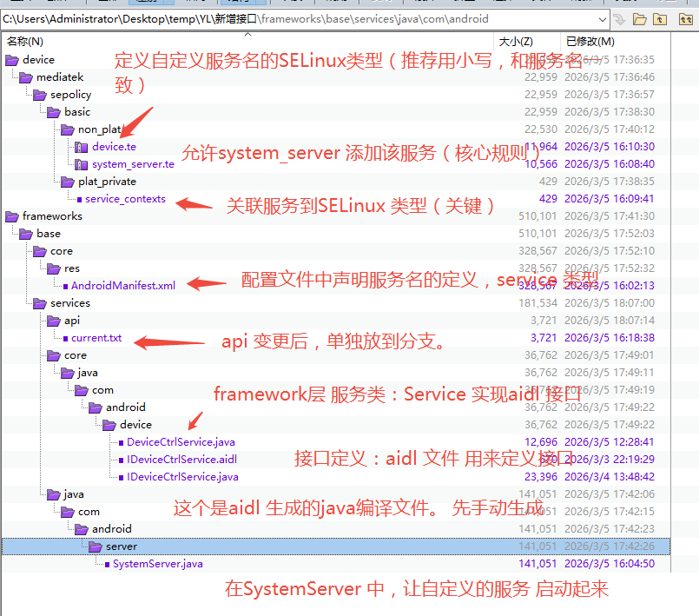Click the basic folder icon
The width and height of the screenshot is (699, 616).
click(x=54, y=112)
